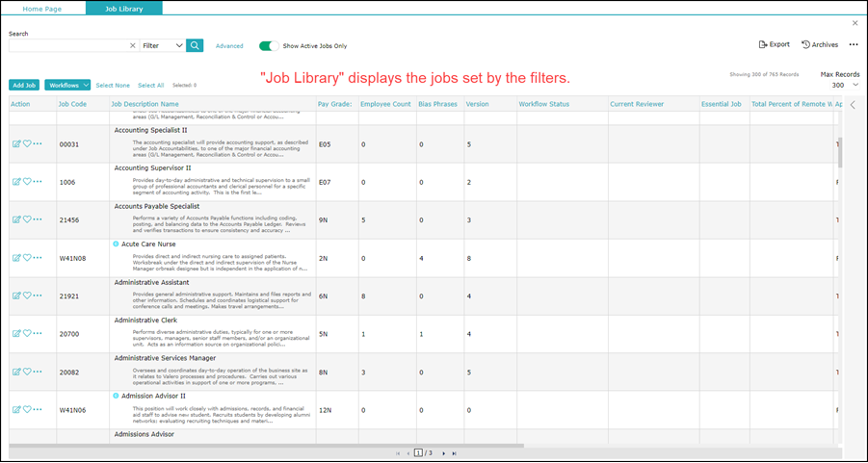The image size is (868, 463).
Task: Click Select None link
Action: point(113,85)
